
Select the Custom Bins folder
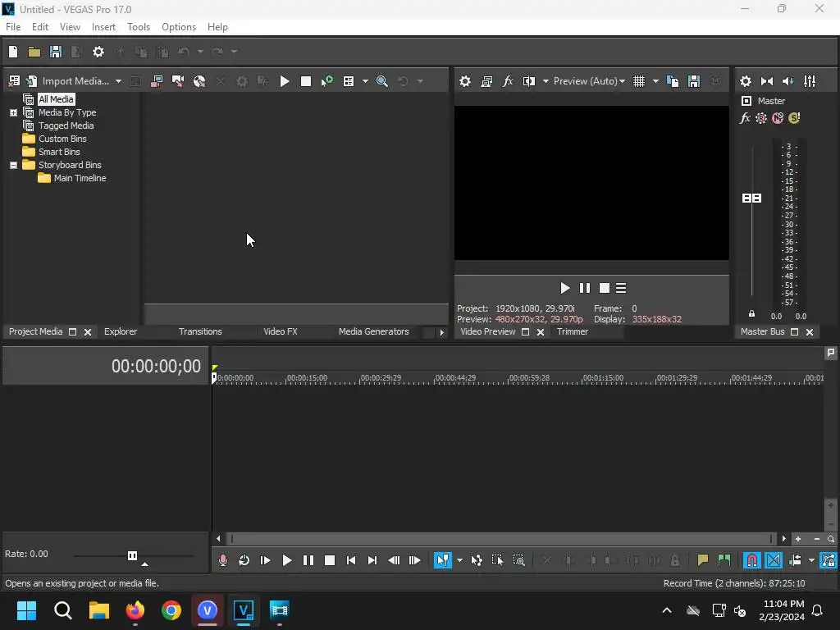(62, 139)
